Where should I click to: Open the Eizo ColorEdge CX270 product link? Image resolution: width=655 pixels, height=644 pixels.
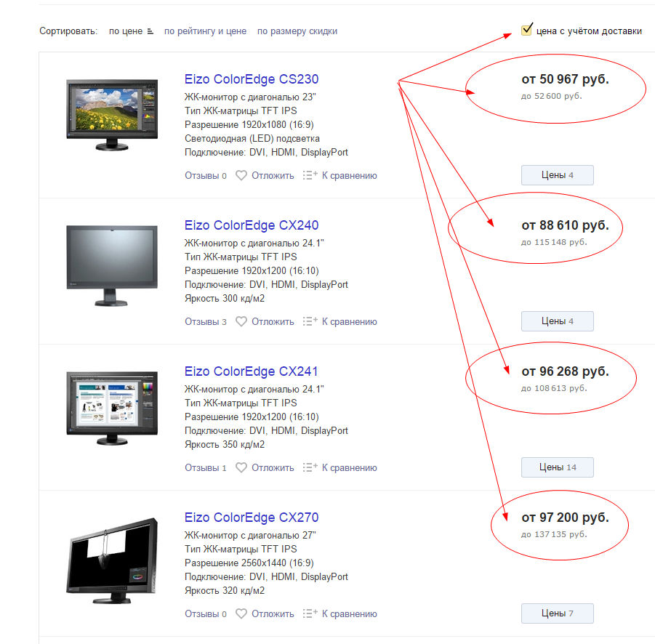(252, 518)
